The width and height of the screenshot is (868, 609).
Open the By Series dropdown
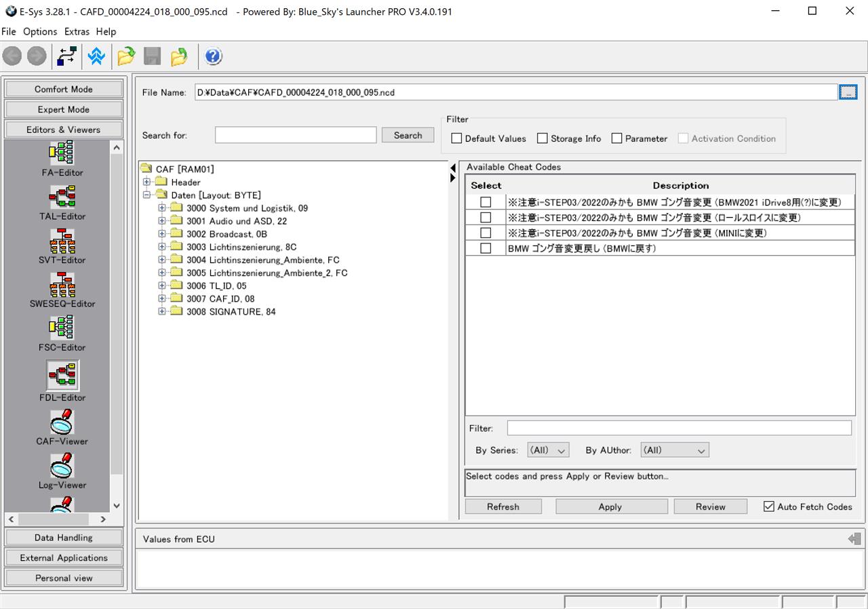548,450
